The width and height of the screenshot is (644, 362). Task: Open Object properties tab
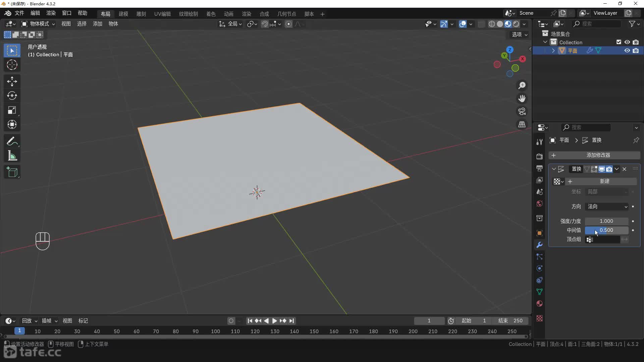(539, 233)
